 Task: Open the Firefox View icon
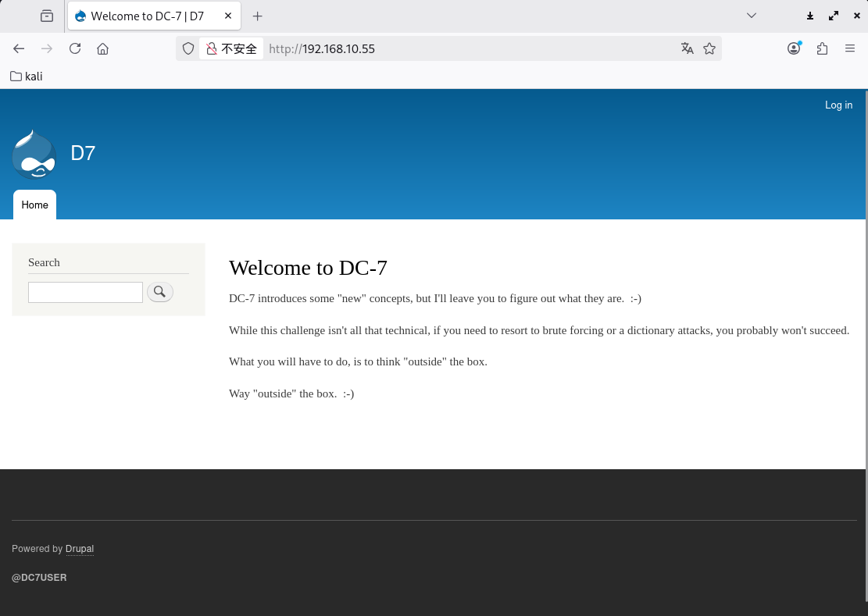point(47,16)
